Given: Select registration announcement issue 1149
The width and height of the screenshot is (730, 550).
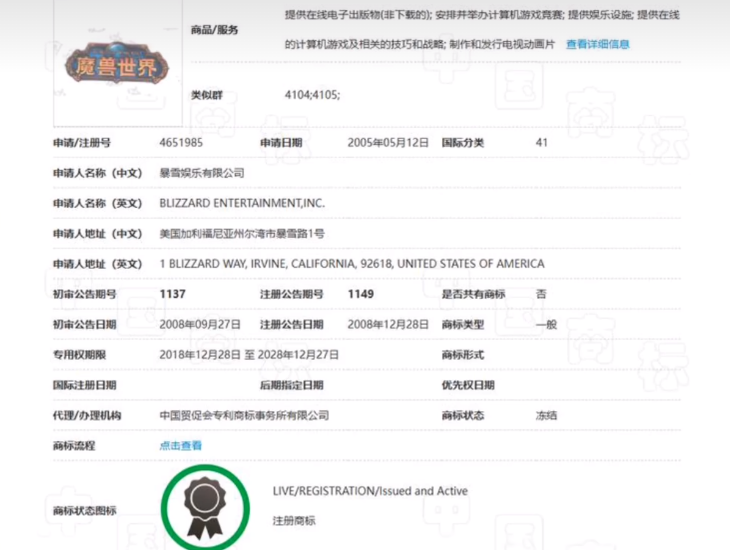Looking at the screenshot, I should click(361, 294).
